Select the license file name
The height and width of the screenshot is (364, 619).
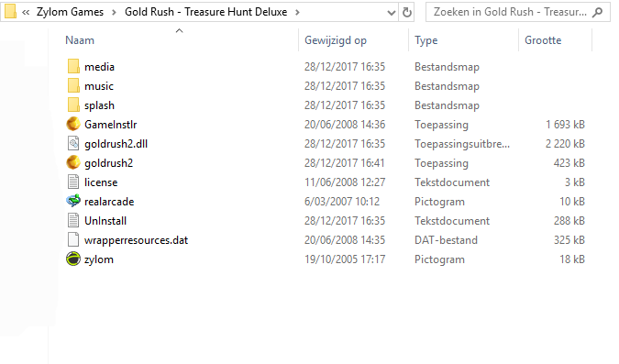(101, 182)
